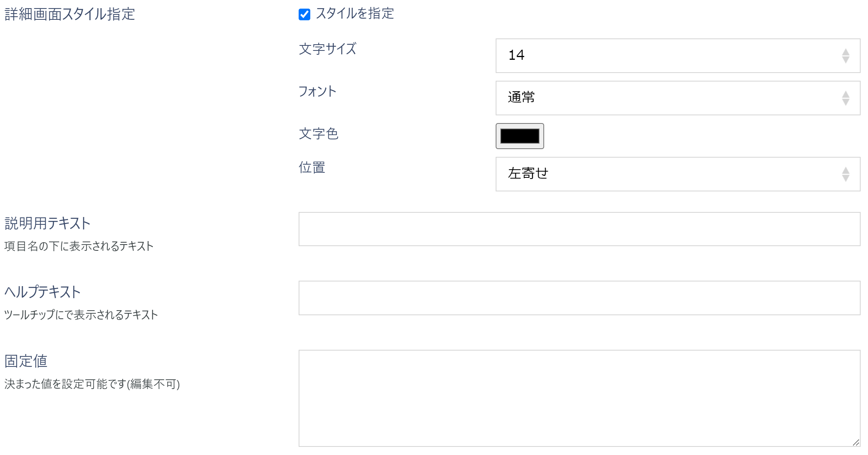
Task: Click the 位置 field up arrow
Action: coord(846,171)
